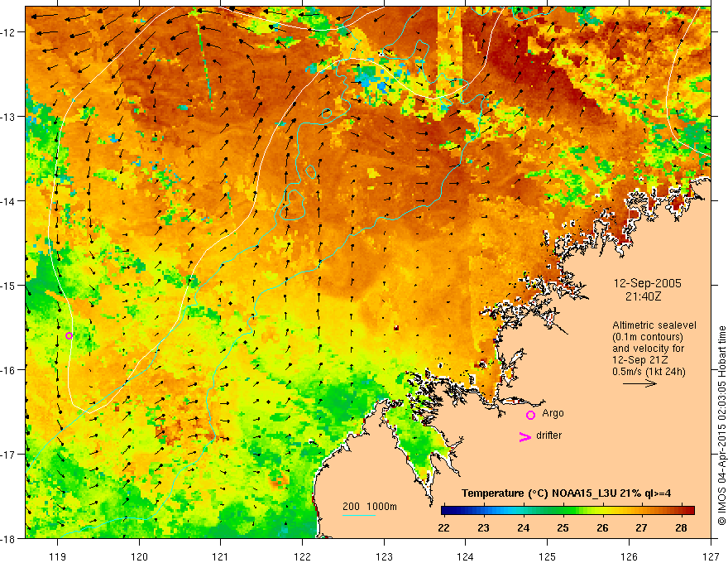Click the longitude label "125"
This screenshot has width=728, height=563.
coord(548,556)
